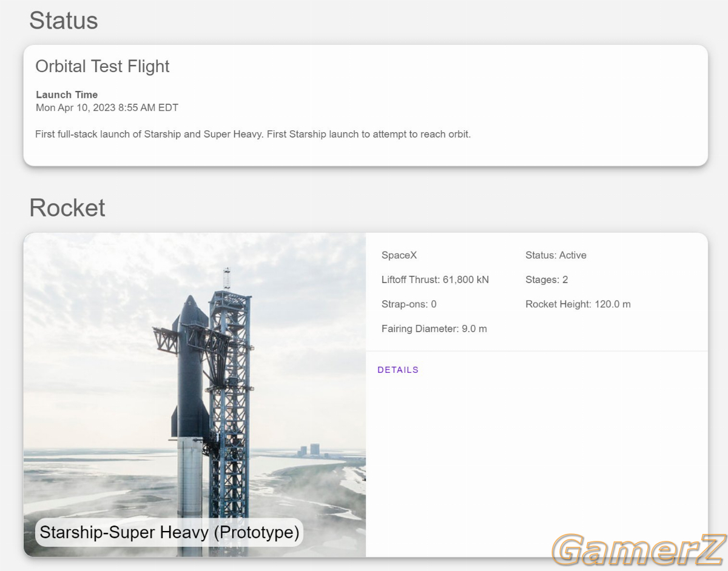728x571 pixels.
Task: Click the Starship rocket photo thumbnail
Action: pyautogui.click(x=195, y=395)
